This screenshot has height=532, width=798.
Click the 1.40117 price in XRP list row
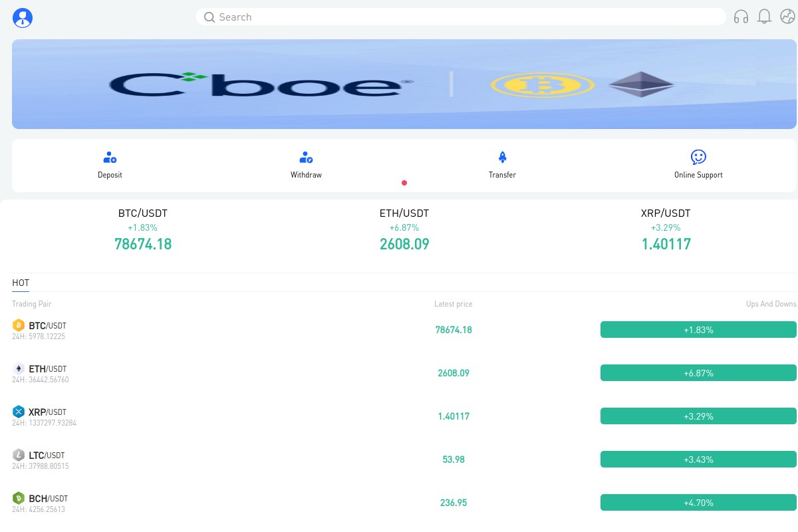(x=454, y=416)
